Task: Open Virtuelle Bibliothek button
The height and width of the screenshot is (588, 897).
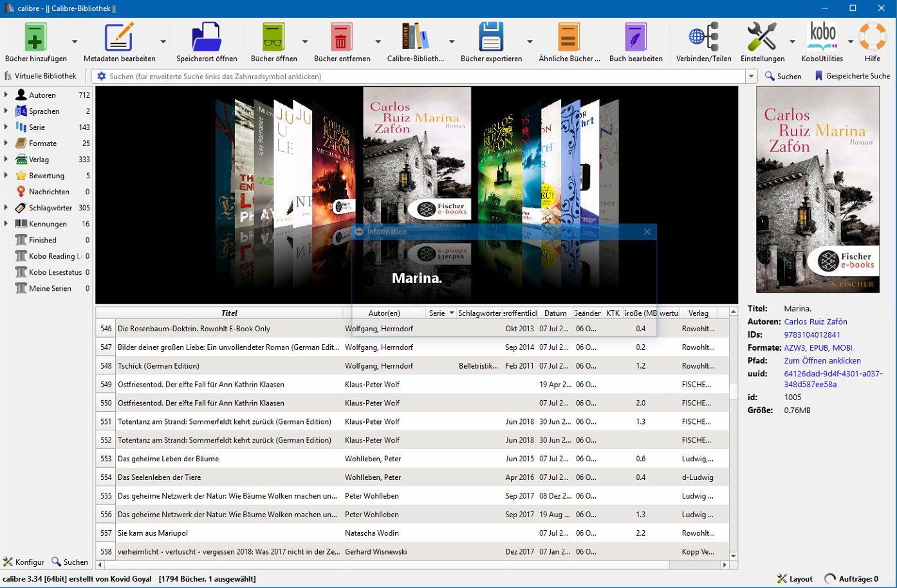Action: (40, 76)
